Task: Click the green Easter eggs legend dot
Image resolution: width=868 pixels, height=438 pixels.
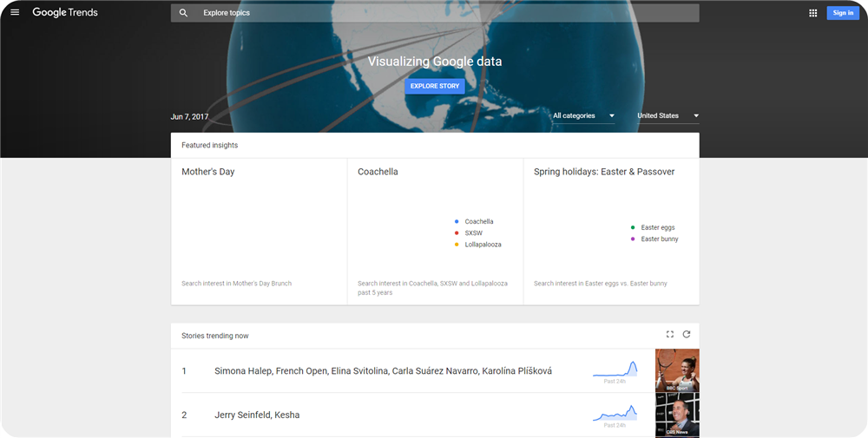Action: coord(633,227)
